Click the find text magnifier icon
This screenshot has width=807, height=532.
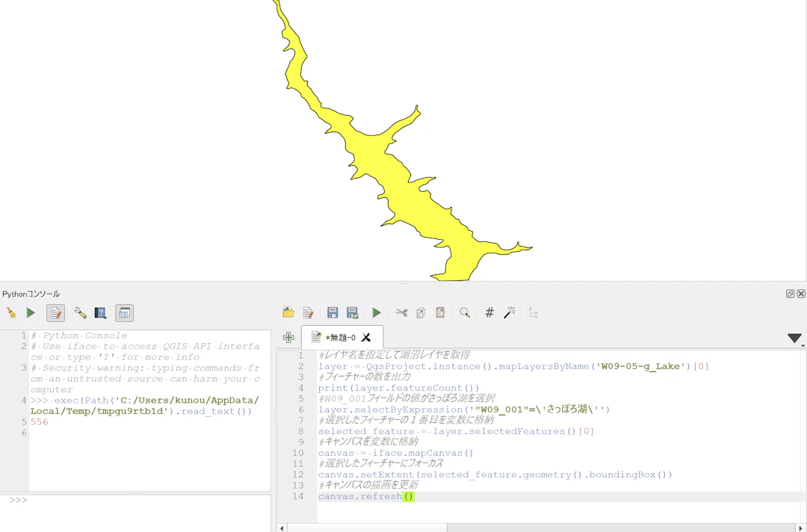pos(465,313)
